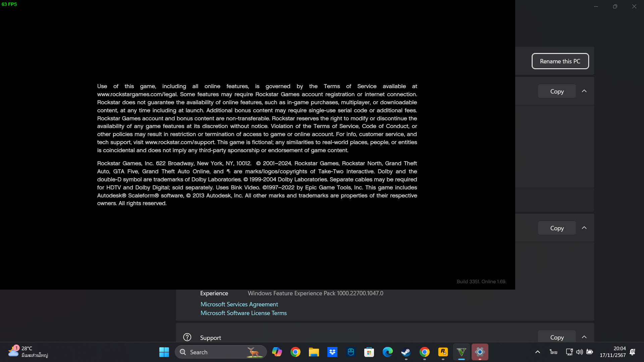644x362 pixels.
Task: Click the Windows Feature Experience Pack version text
Action: coord(315,293)
